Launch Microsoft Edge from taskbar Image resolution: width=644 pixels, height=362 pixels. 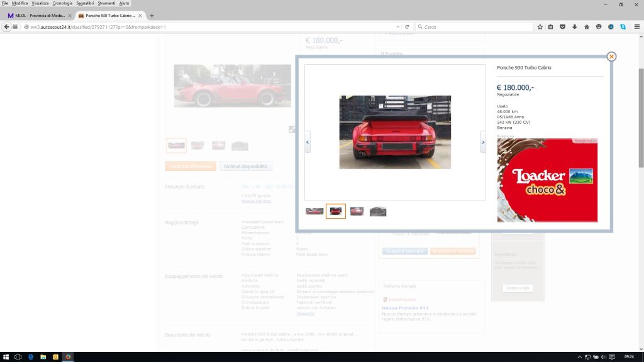click(x=31, y=357)
